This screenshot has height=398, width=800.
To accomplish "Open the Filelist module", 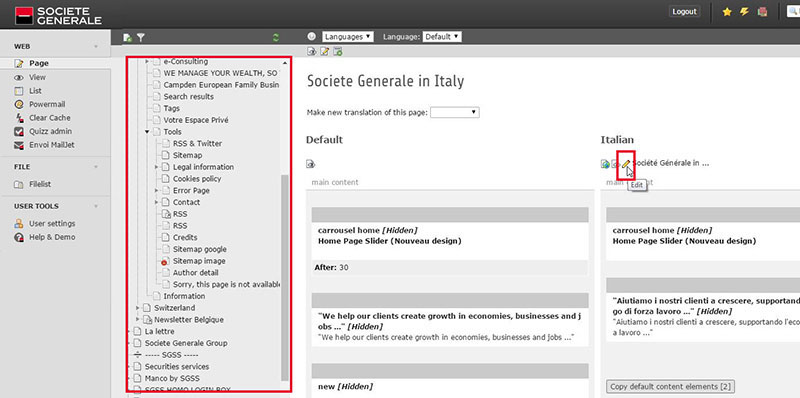I will (x=40, y=184).
